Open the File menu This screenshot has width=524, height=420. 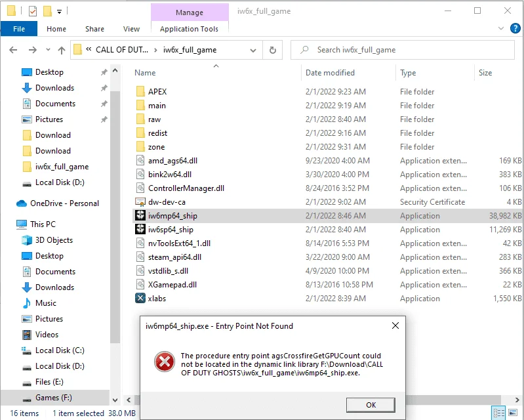pyautogui.click(x=19, y=29)
